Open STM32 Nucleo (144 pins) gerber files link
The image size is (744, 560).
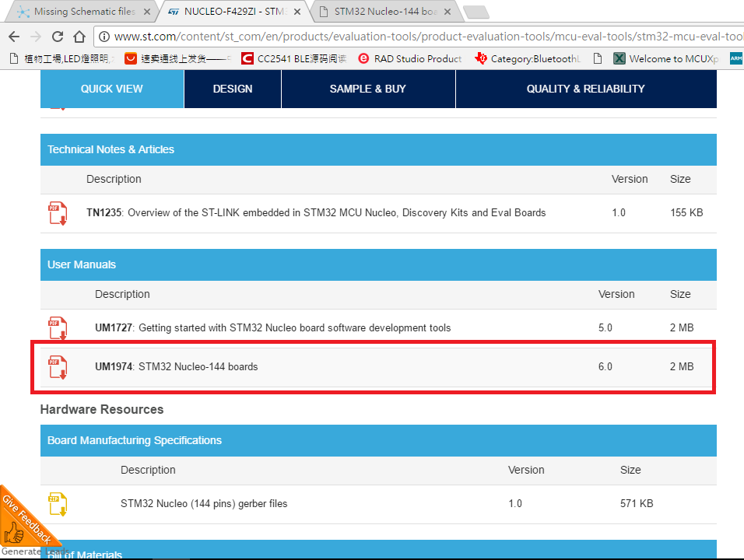coord(204,503)
